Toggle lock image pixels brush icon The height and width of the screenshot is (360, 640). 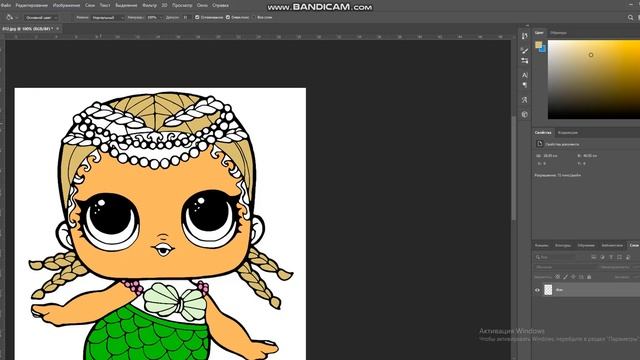pyautogui.click(x=565, y=277)
